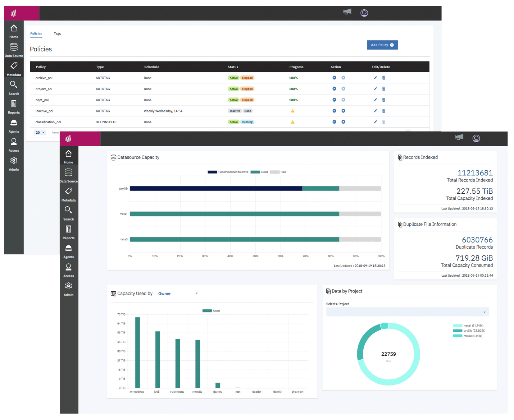The image size is (514, 420).
Task: Switch to the Tags tab
Action: (57, 33)
